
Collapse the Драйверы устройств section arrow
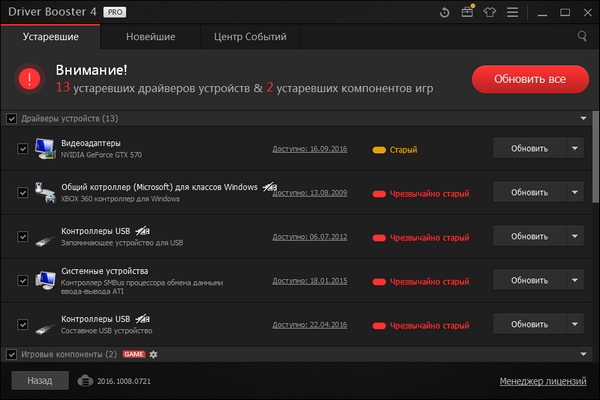click(x=583, y=119)
